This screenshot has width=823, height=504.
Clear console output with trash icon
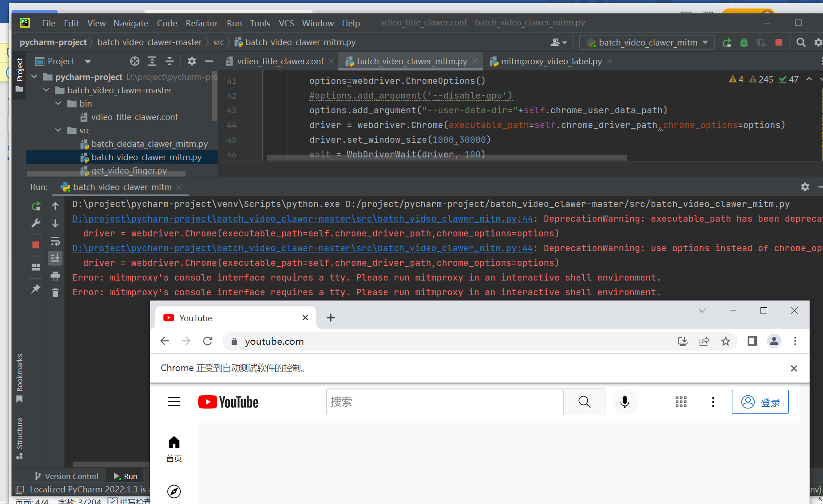(x=55, y=293)
